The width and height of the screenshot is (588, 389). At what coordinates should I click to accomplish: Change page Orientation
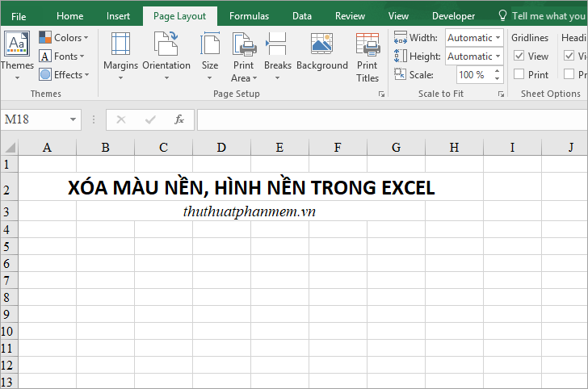166,56
